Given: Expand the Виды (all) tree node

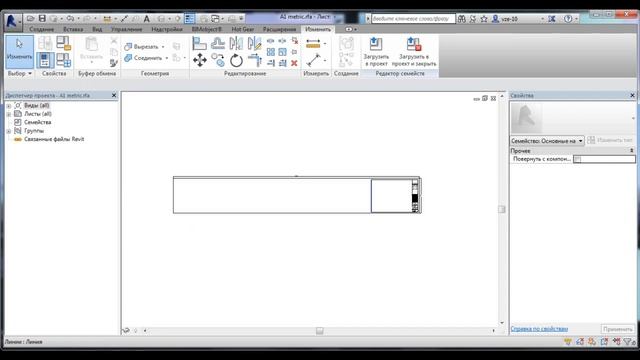Looking at the screenshot, I should (9, 106).
